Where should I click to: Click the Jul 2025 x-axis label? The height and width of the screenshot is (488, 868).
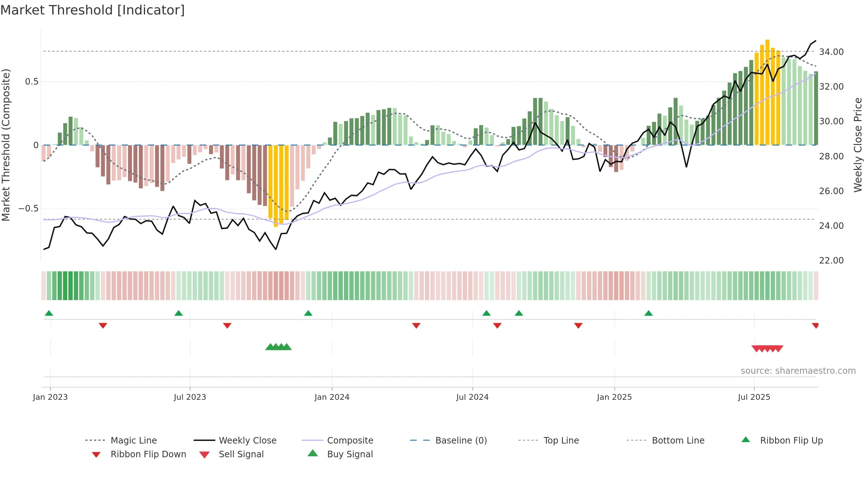pos(754,397)
